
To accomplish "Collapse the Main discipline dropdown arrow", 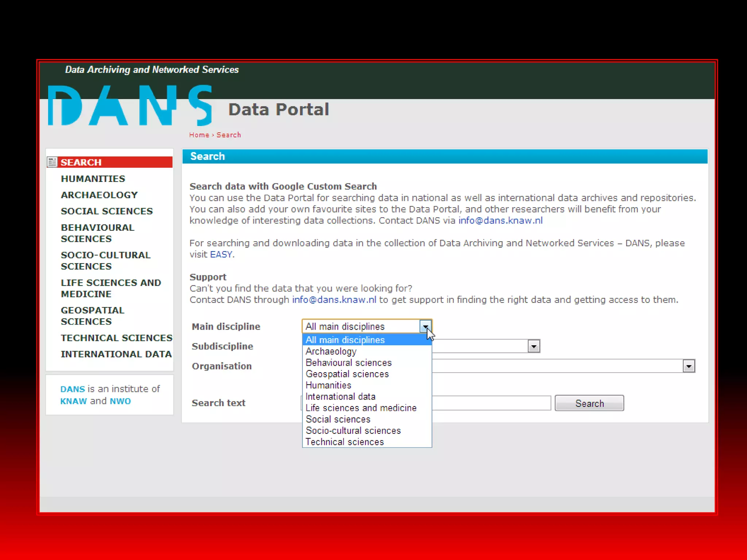I will click(425, 326).
